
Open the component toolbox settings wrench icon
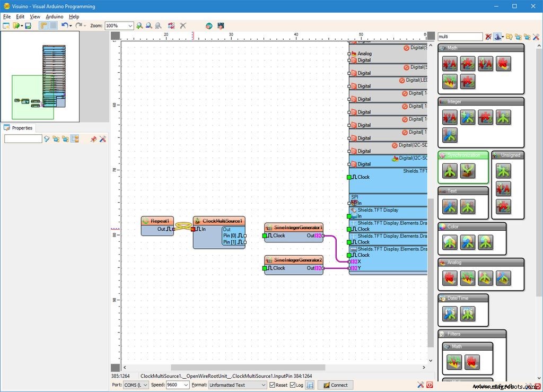click(536, 37)
